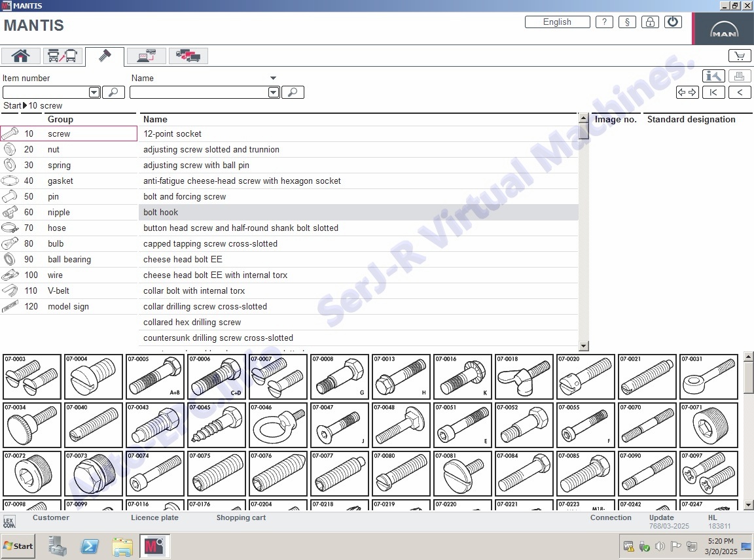
Task: Open thumbnail 07-0045 wood screw
Action: tap(217, 425)
